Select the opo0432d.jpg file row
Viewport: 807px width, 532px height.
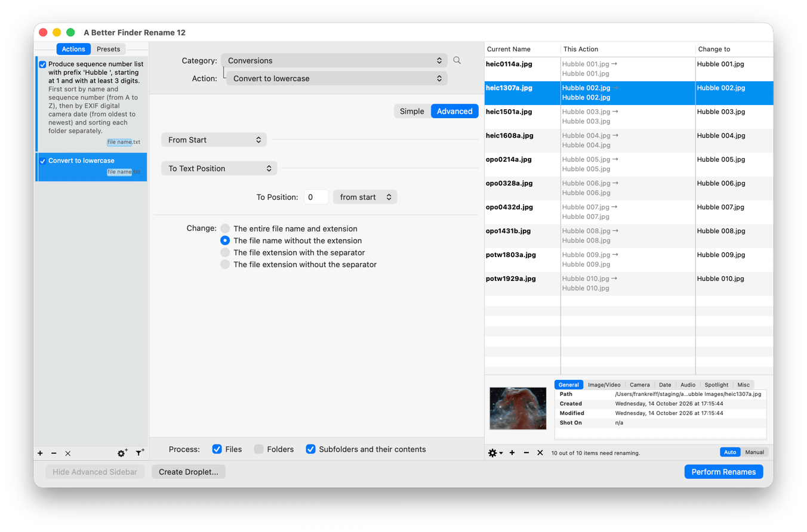(x=629, y=212)
